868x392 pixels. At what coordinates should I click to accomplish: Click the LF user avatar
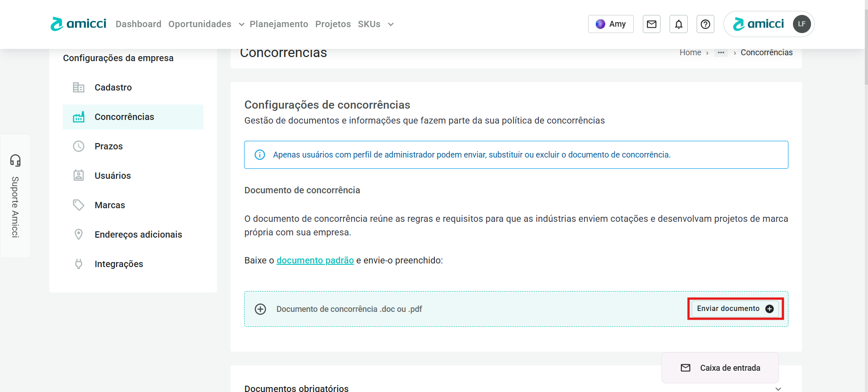802,24
